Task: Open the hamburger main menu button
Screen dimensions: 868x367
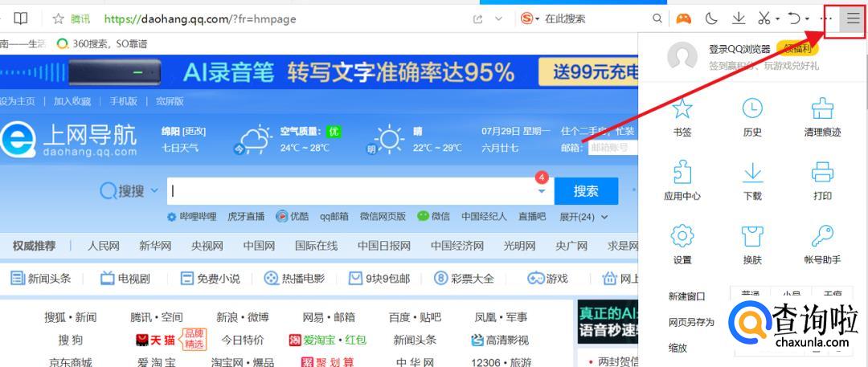Action: pos(854,18)
